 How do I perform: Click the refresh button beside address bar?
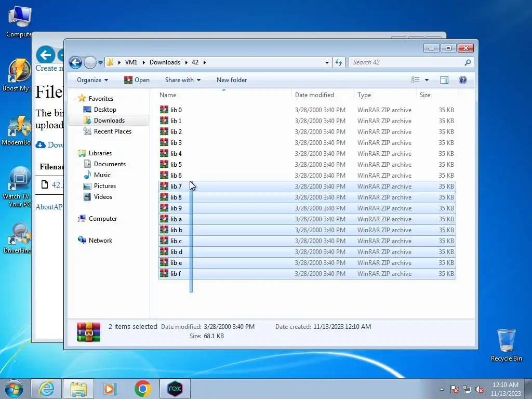(339, 62)
